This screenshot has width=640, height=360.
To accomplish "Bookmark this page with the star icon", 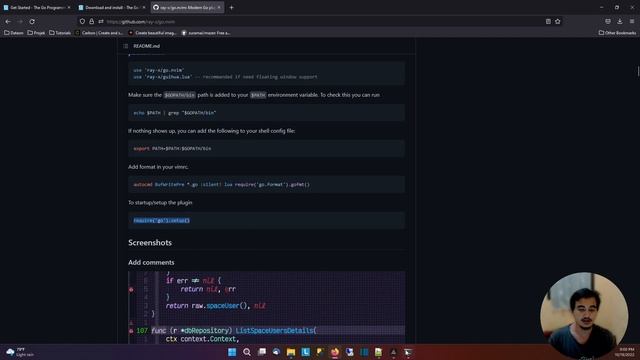I will tap(558, 22).
